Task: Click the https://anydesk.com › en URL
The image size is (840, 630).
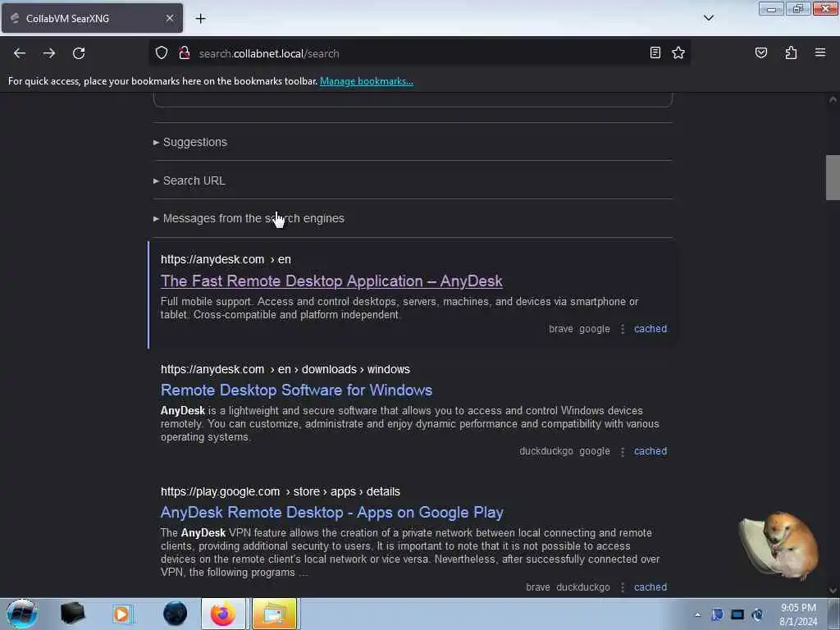Action: pos(226,259)
